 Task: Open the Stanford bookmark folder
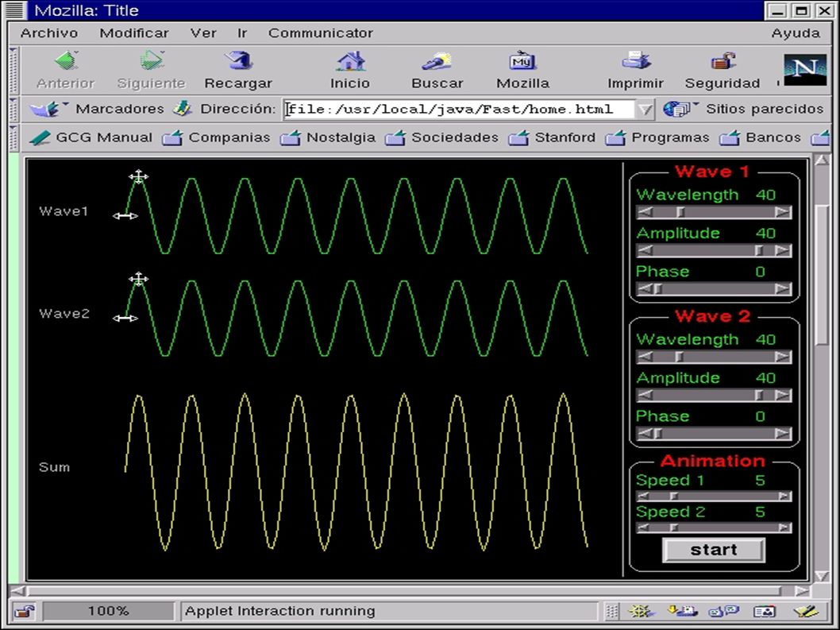click(552, 137)
